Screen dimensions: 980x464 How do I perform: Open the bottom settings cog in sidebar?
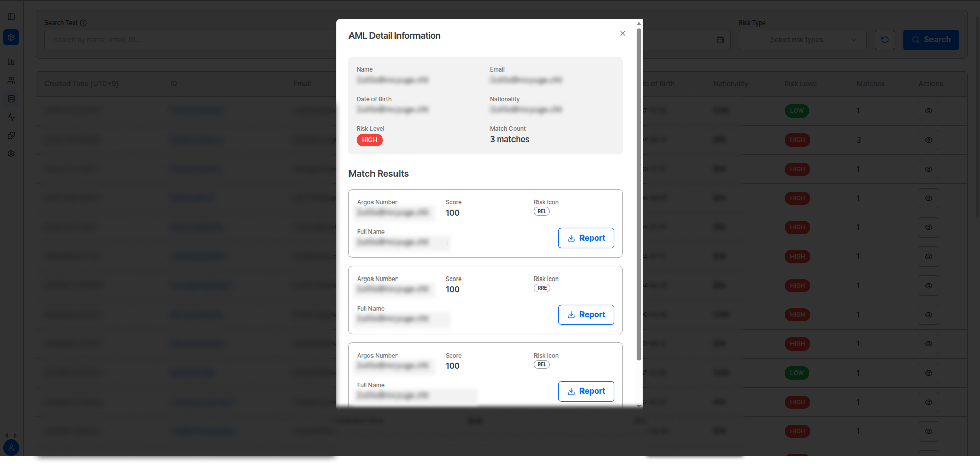[x=11, y=154]
